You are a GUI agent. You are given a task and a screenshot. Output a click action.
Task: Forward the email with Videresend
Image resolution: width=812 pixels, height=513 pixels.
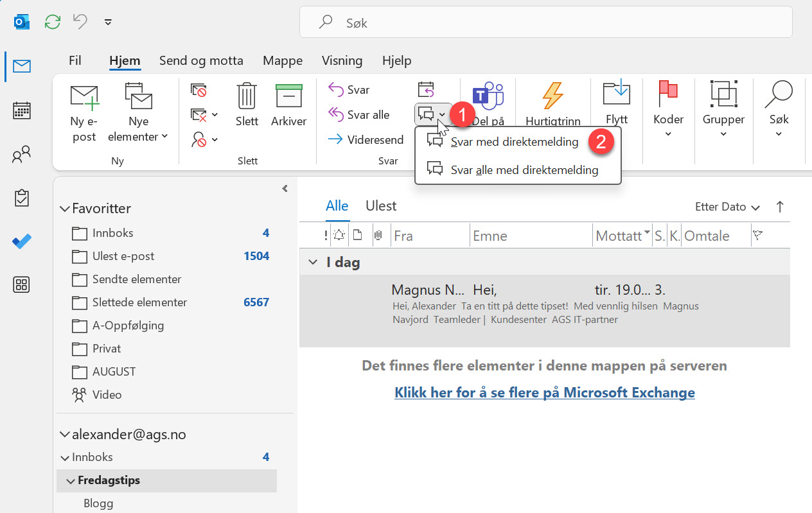[371, 139]
